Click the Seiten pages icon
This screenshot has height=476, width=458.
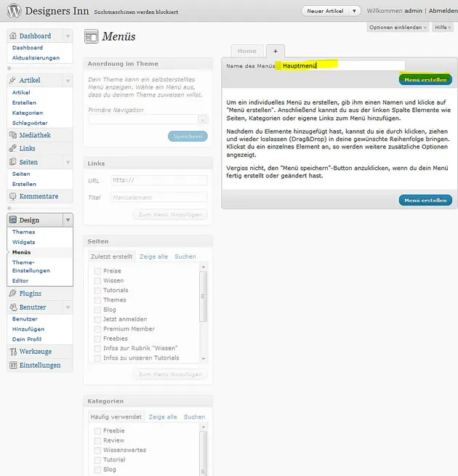coord(13,162)
